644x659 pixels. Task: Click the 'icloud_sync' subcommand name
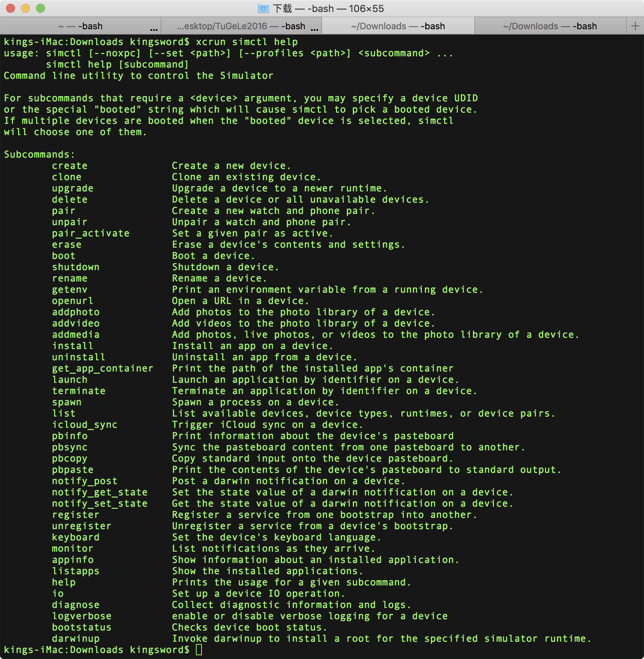tap(85, 424)
